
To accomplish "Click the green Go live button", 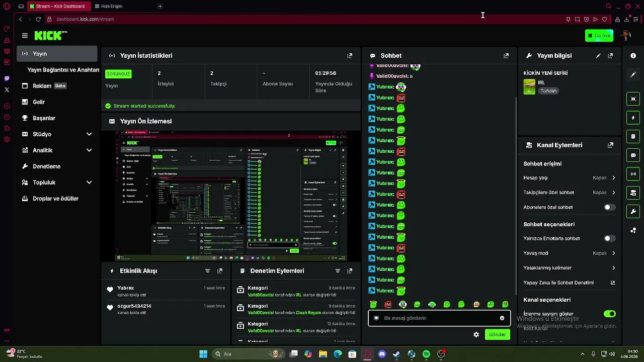I will 599,36.
